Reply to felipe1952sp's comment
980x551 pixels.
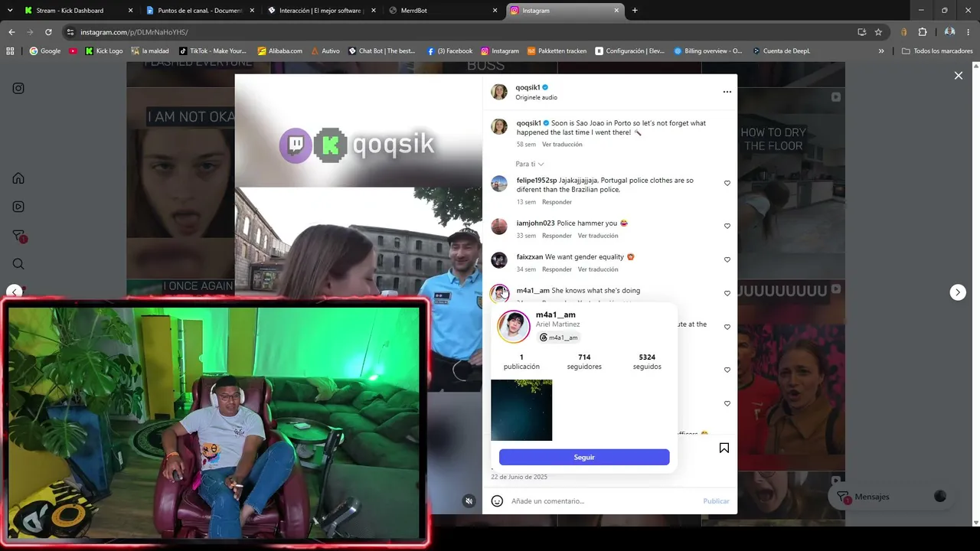tap(557, 202)
